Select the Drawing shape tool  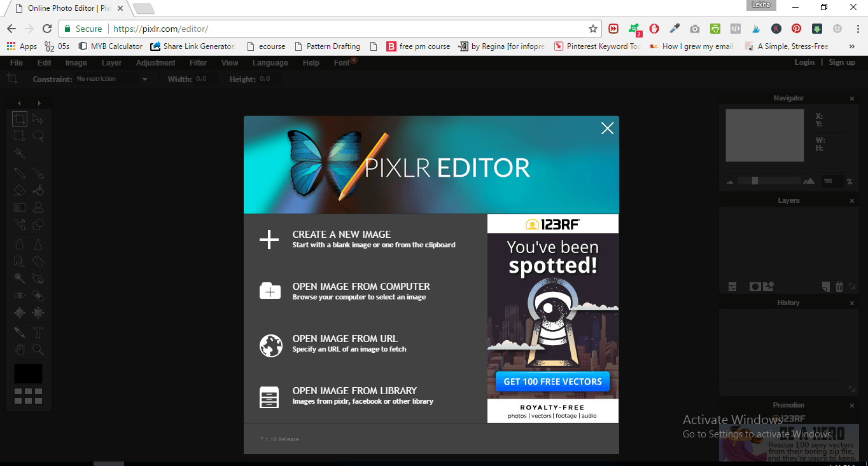38,224
